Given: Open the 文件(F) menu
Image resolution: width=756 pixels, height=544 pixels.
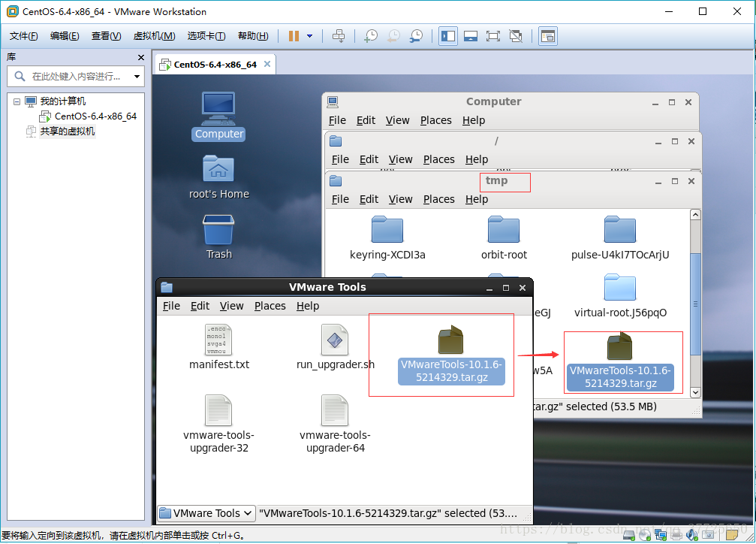Looking at the screenshot, I should pyautogui.click(x=23, y=36).
